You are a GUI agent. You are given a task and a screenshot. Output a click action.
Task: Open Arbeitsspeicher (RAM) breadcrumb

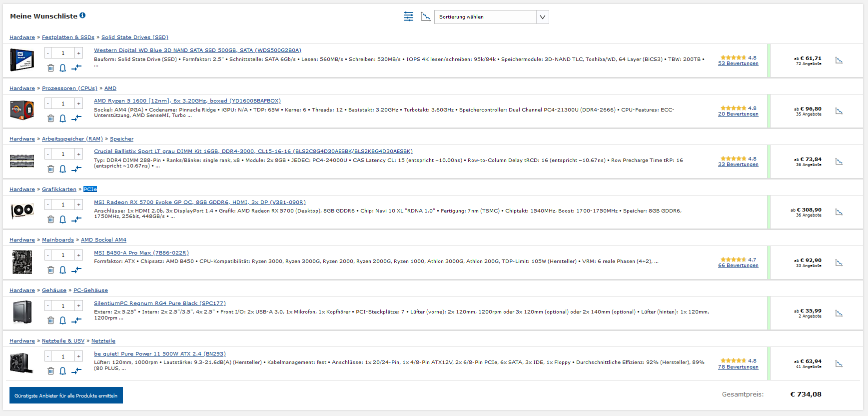72,138
